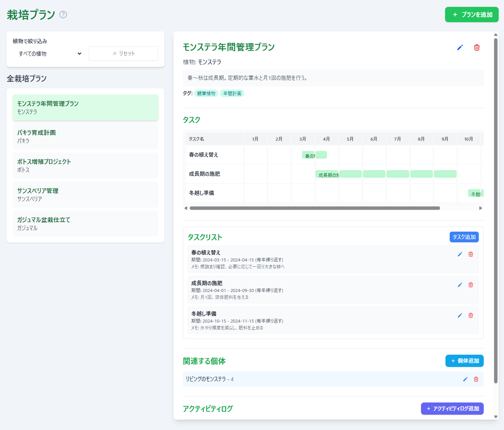Viewport: 504px width, 430px height.
Task: Edit the 冬越し準備 task in the task list
Action: click(460, 315)
